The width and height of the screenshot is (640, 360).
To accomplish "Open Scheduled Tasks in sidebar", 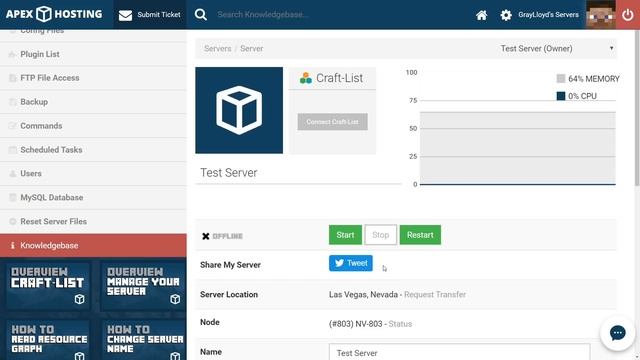I will [93, 150].
